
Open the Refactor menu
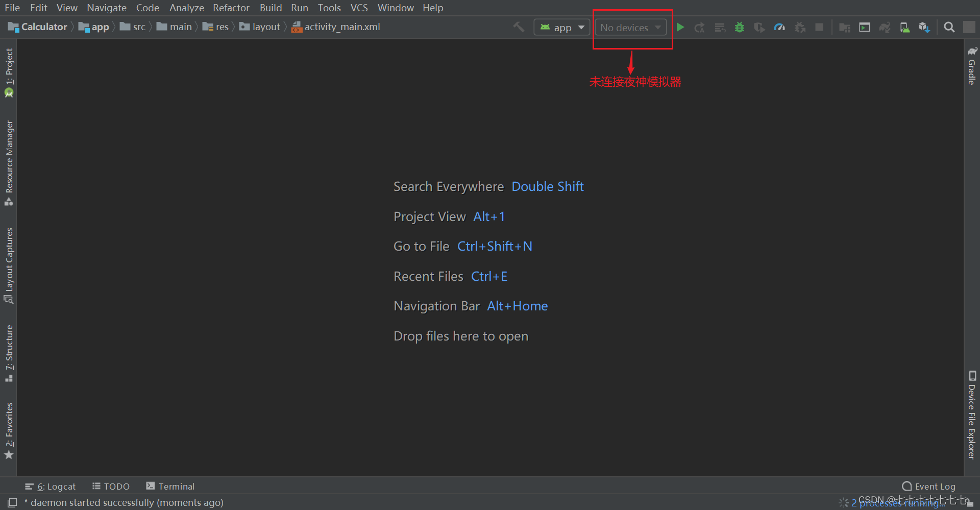point(231,8)
